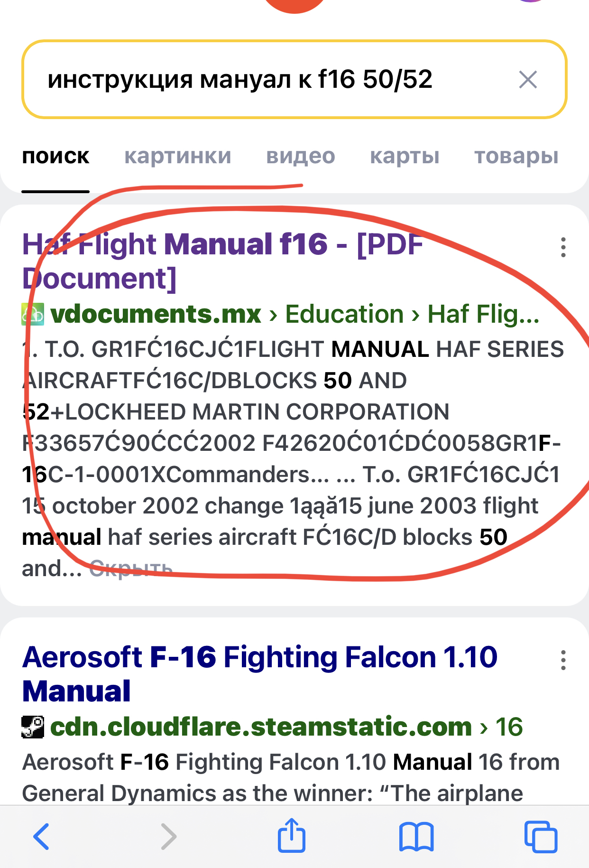Clear the search query with X
589x868 pixels.
click(528, 80)
